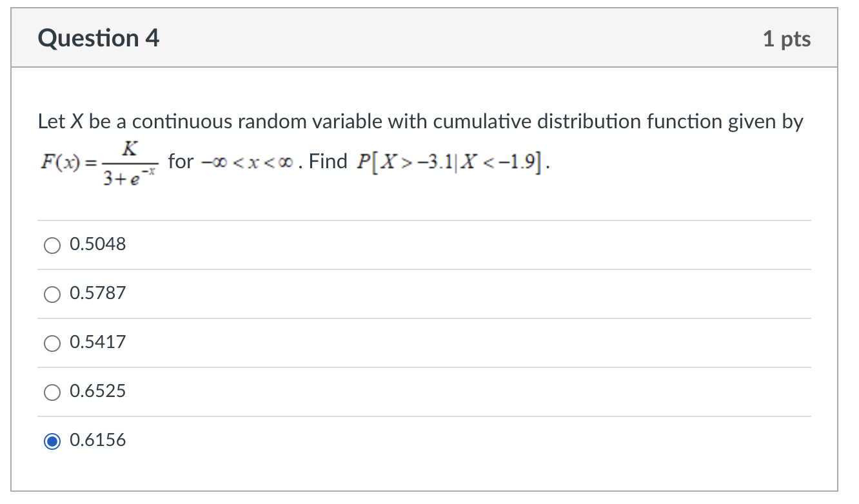This screenshot has width=859, height=504.
Task: Choose the 0.5787 answer radio button
Action: pos(52,294)
